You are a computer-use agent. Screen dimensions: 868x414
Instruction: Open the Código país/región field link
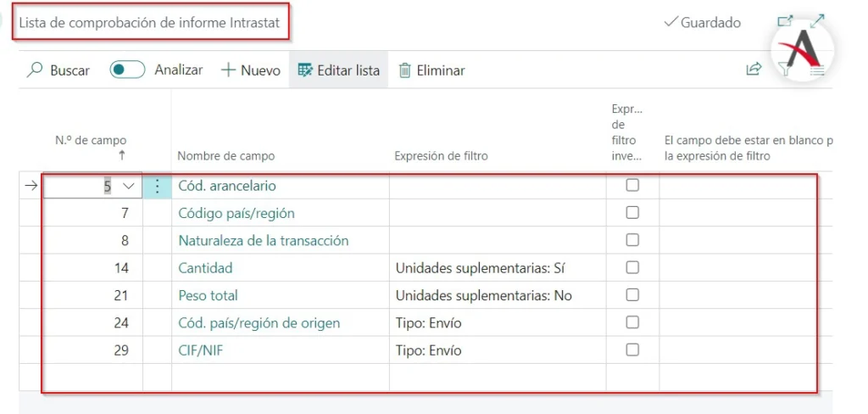(x=236, y=213)
